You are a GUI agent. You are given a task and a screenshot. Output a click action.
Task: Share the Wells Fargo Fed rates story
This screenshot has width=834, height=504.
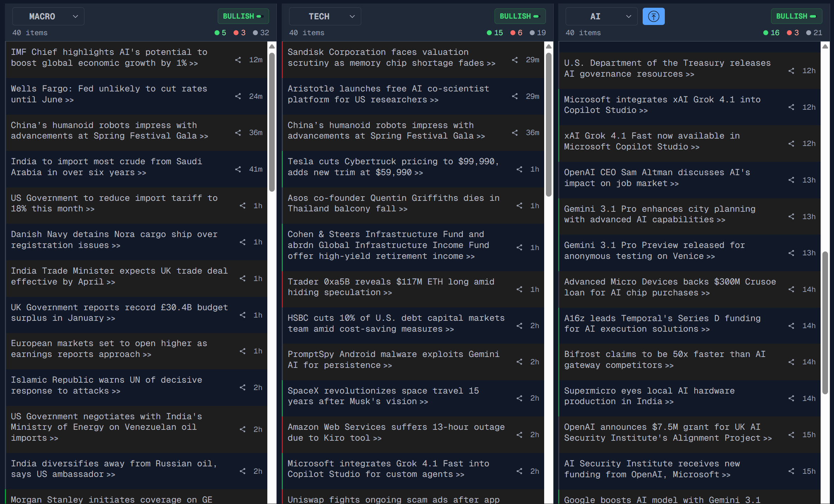coord(238,96)
